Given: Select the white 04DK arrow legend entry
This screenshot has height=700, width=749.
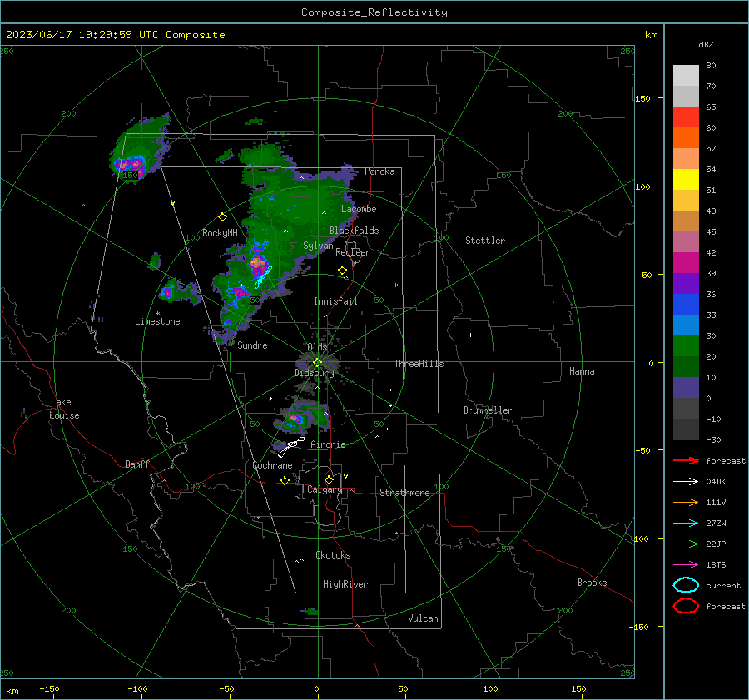Looking at the screenshot, I should pos(686,481).
